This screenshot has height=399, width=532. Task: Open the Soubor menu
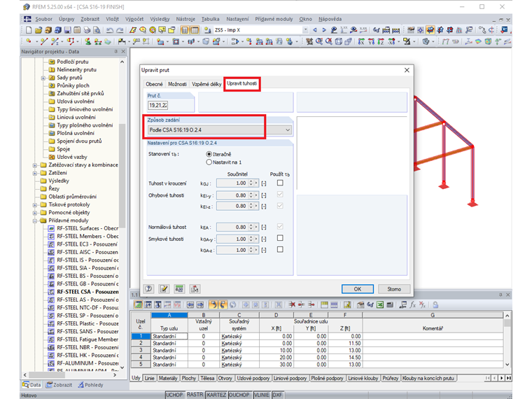pos(44,19)
